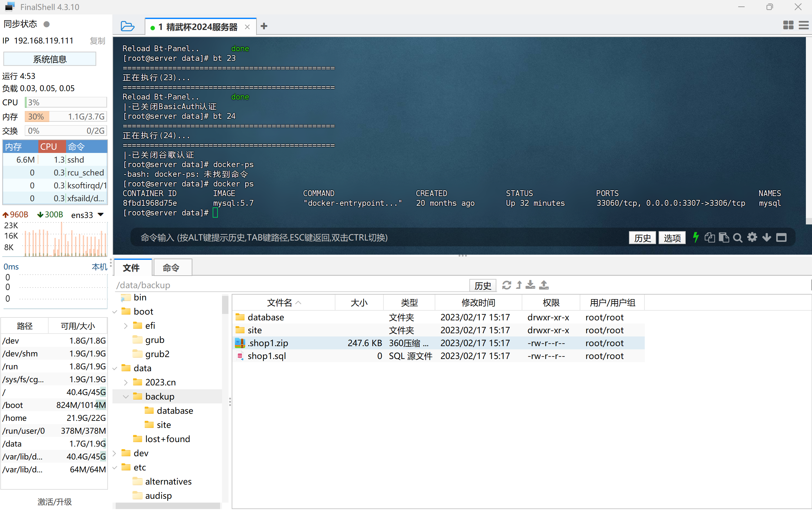Open the ens33 network interface dropdown

101,214
